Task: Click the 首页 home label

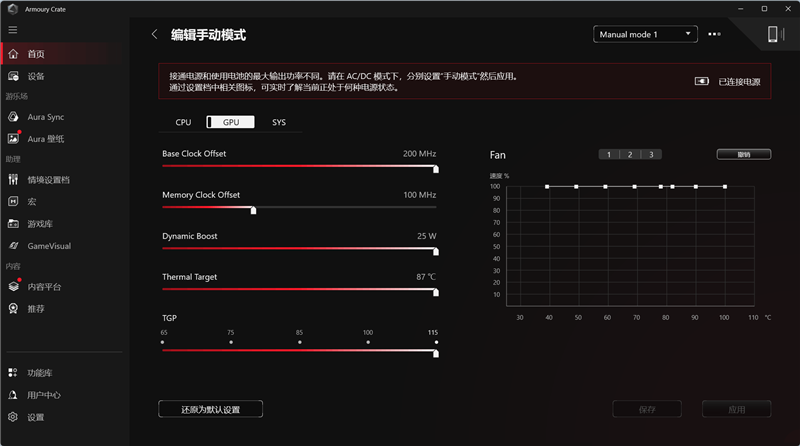Action: point(36,54)
